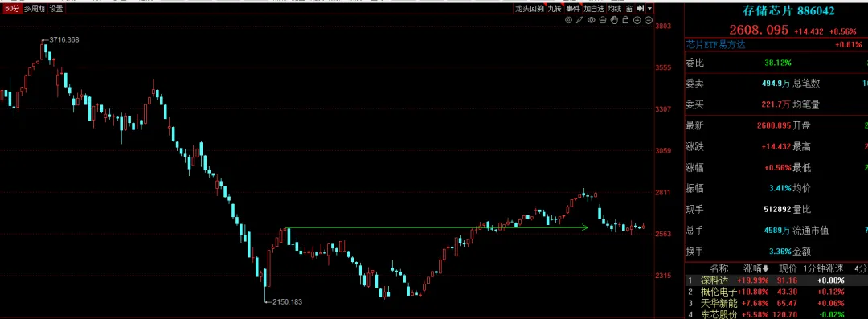Click the arrow-to-bar jump icon

click(x=641, y=8)
